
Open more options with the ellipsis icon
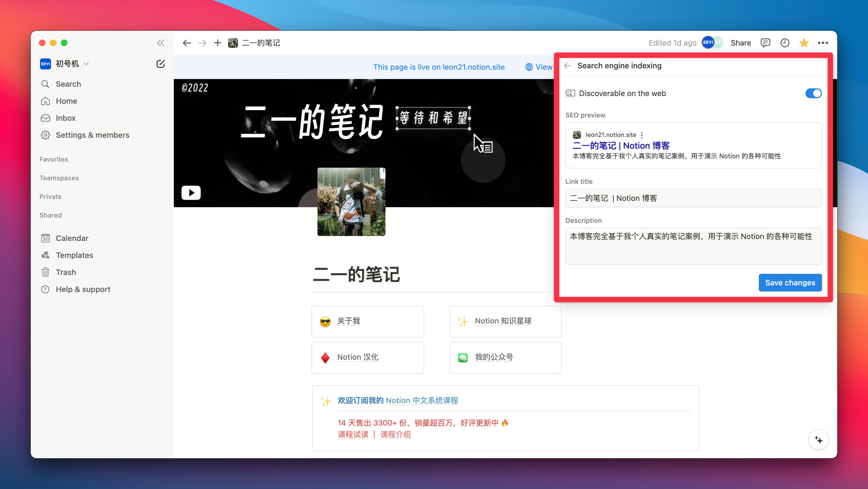point(823,43)
